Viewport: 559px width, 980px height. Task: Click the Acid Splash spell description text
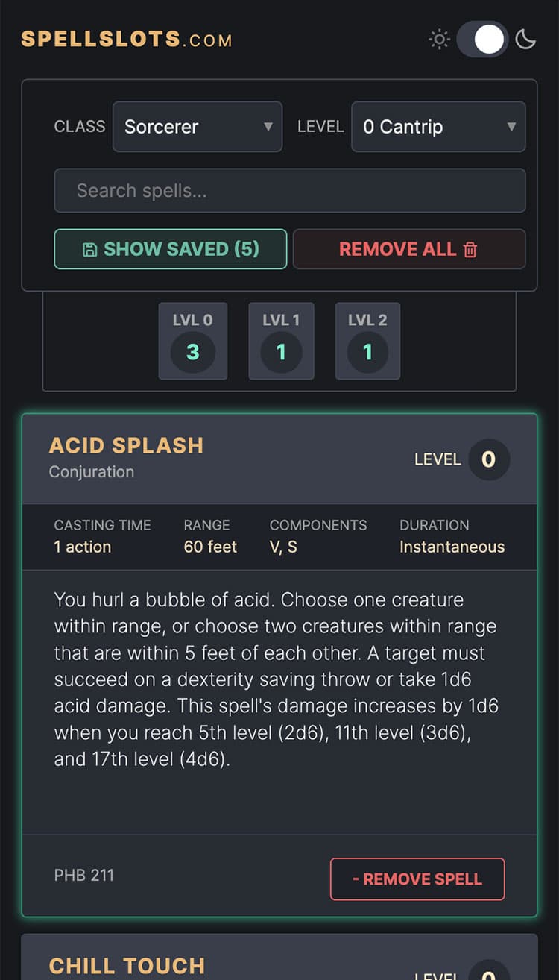[x=276, y=679]
